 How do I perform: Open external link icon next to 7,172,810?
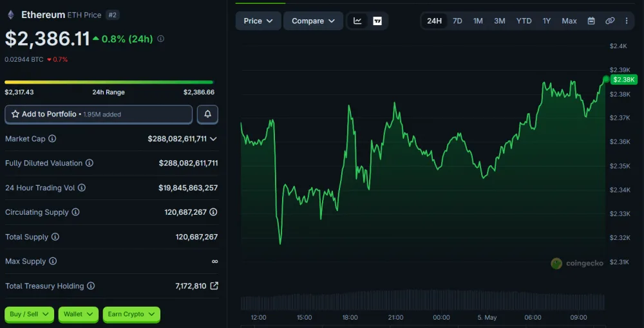pos(214,286)
